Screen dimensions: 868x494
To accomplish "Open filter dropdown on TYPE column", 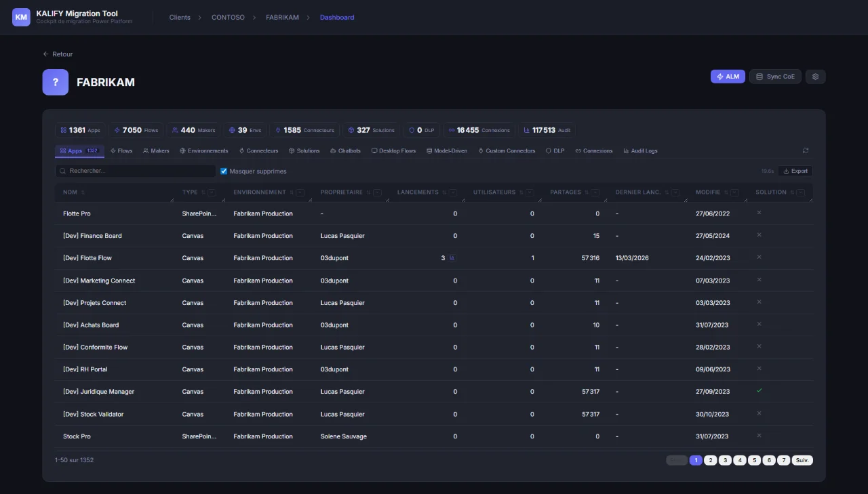I will click(212, 192).
